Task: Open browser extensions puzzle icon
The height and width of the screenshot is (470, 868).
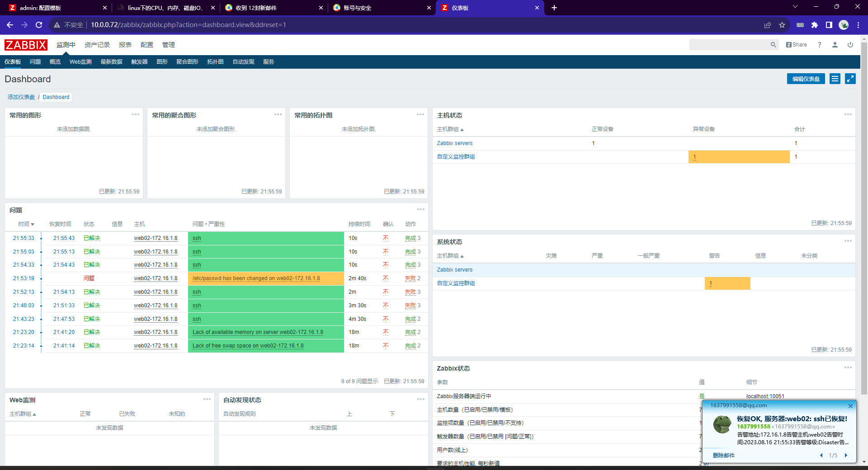Action: 815,25
